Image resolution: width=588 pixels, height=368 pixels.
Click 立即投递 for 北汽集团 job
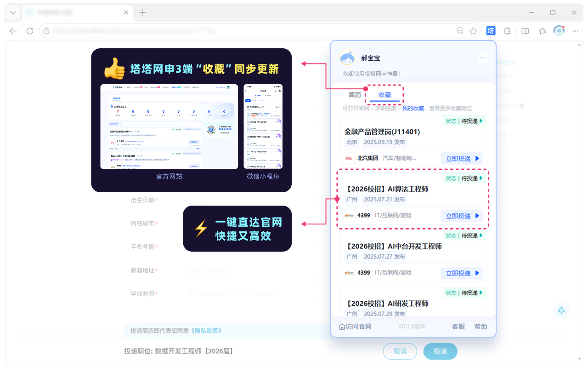pyautogui.click(x=462, y=158)
